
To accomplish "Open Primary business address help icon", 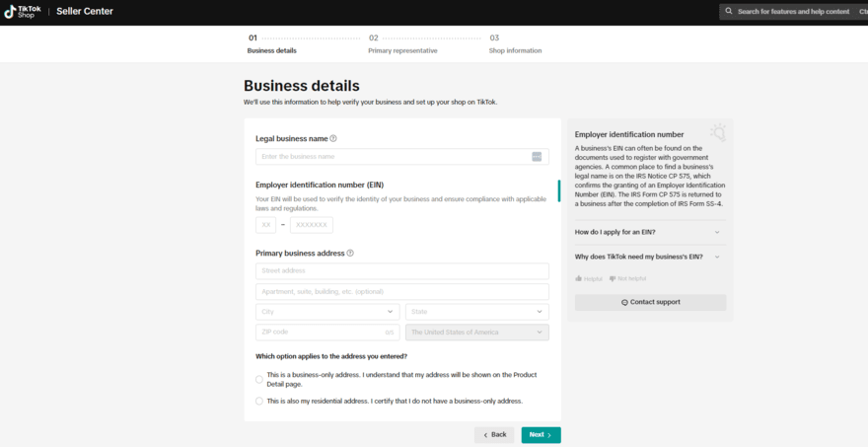I will [350, 254].
